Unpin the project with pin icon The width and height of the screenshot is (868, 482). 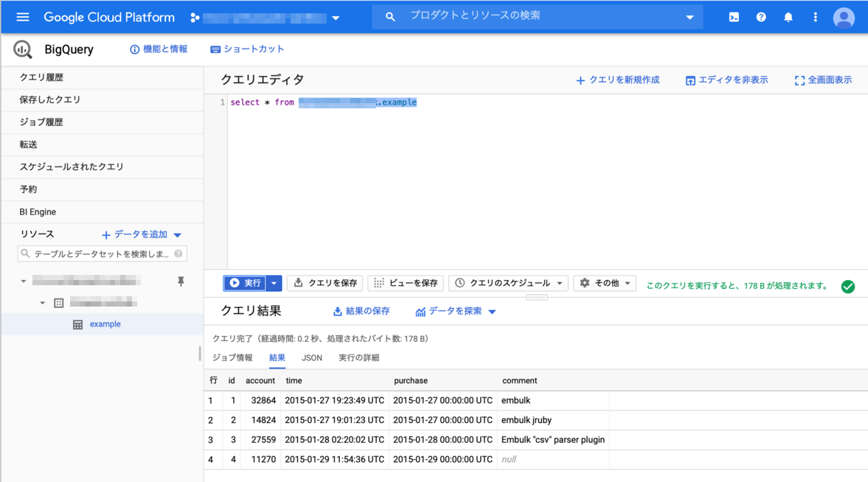coord(181,282)
